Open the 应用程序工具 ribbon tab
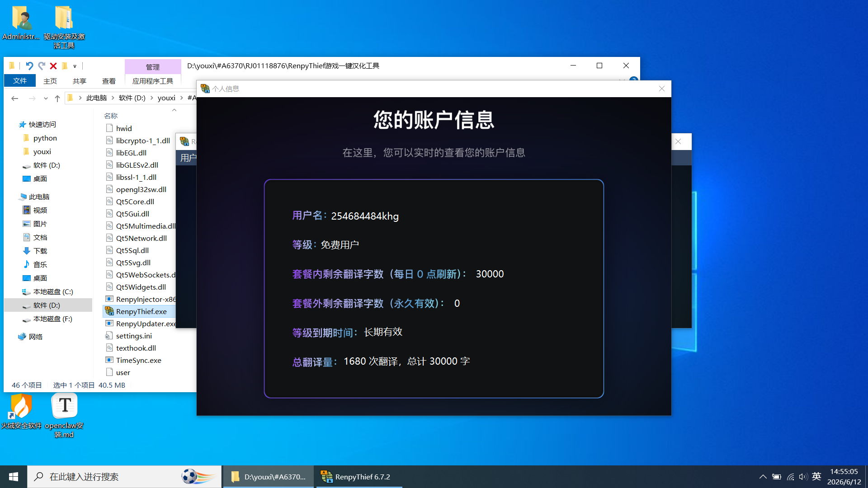 click(153, 81)
